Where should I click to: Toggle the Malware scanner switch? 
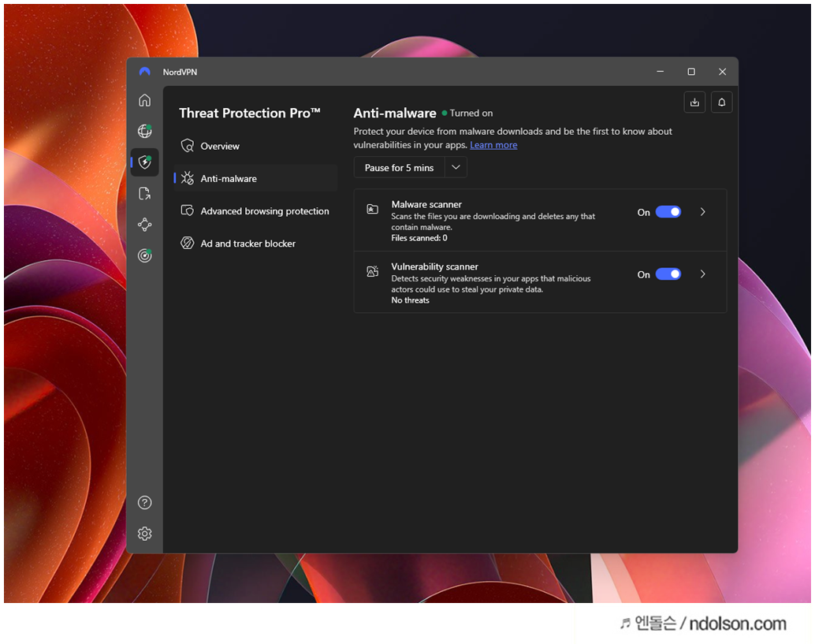tap(668, 212)
